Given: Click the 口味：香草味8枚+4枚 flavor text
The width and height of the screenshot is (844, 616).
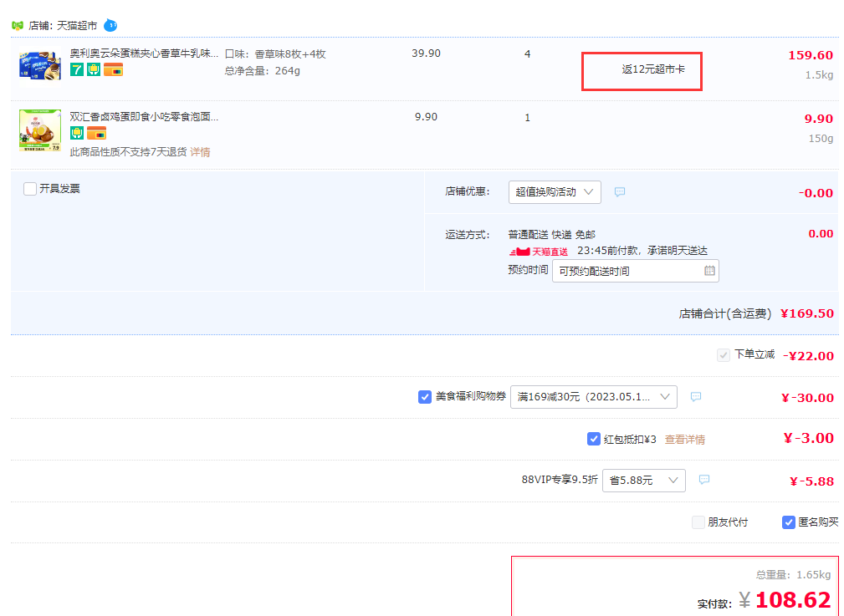Looking at the screenshot, I should point(275,53).
